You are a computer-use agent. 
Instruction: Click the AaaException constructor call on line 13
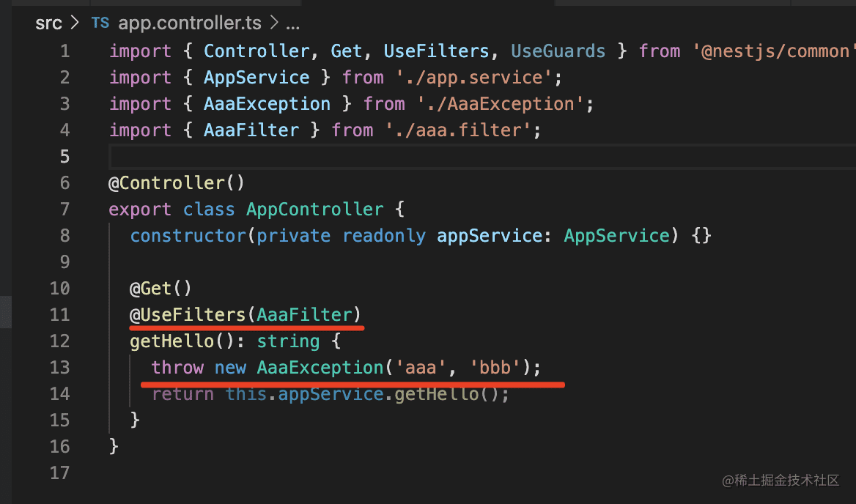[320, 368]
